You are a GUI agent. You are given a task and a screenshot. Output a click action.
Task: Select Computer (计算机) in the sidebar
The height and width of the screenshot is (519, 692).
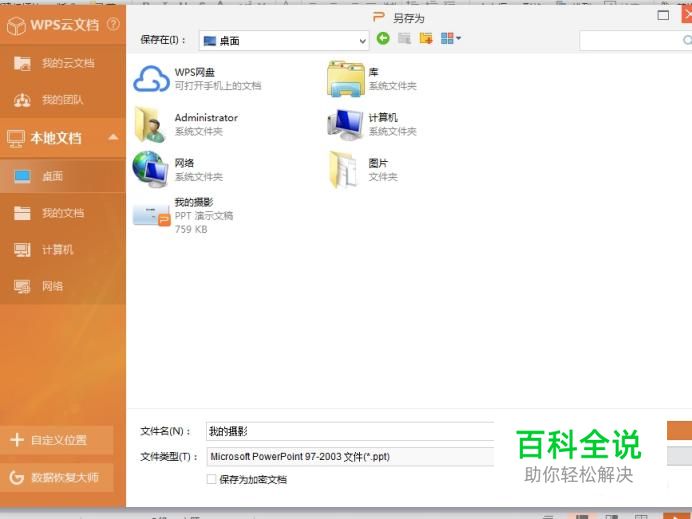coord(63,250)
